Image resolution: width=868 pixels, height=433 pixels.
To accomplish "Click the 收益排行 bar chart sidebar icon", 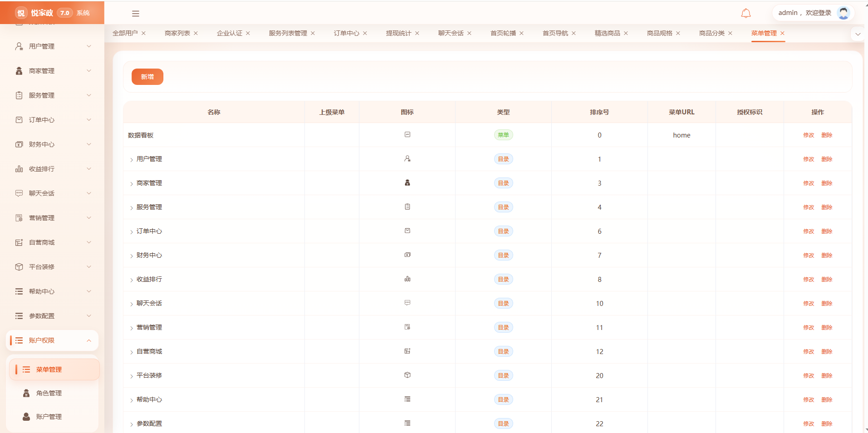I will tap(19, 169).
